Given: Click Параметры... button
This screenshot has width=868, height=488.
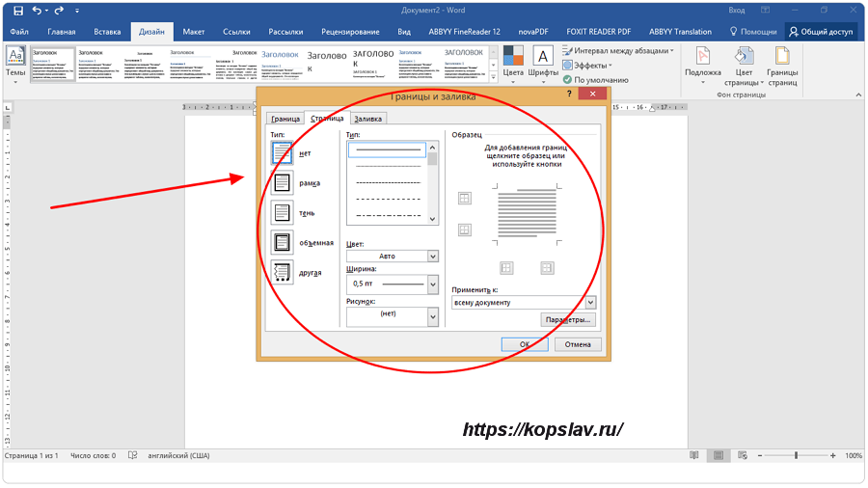Looking at the screenshot, I should pyautogui.click(x=568, y=320).
